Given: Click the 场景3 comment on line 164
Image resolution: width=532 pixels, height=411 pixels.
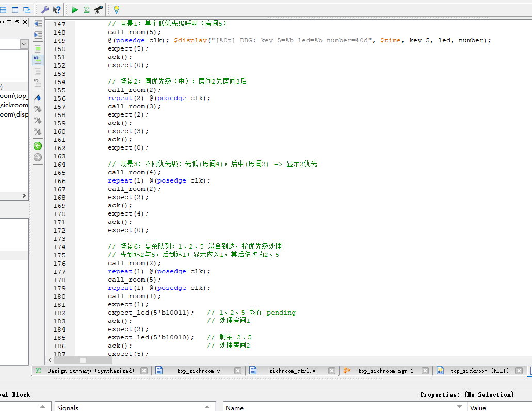Looking at the screenshot, I should [x=213, y=164].
